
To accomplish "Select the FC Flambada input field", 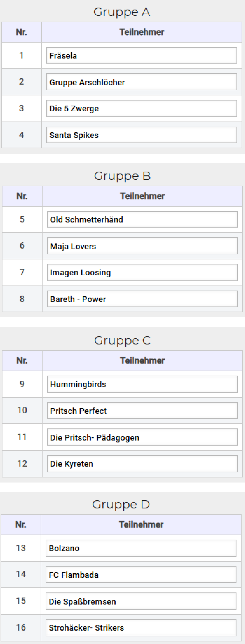I will tap(141, 575).
